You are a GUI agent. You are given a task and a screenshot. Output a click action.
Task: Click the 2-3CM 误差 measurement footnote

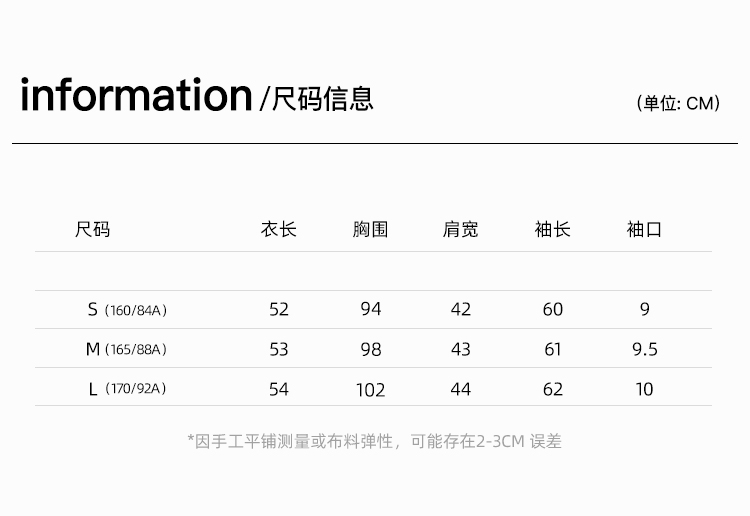(x=375, y=441)
